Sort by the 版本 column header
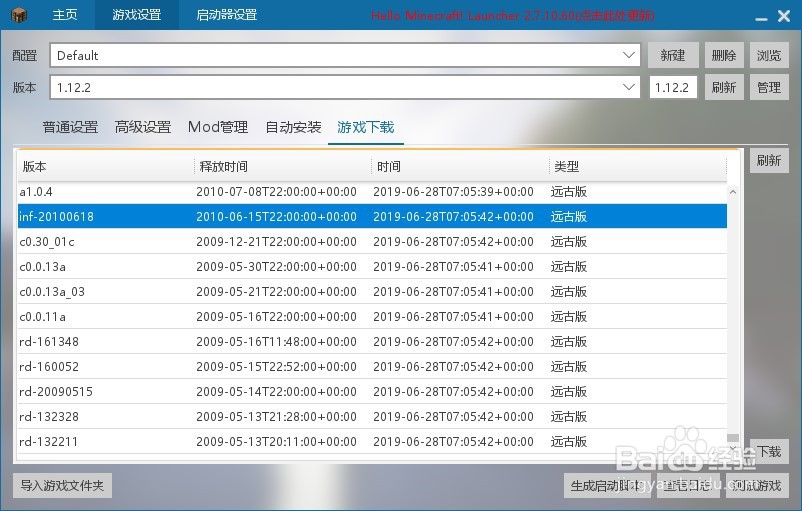802x511 pixels. 106,166
